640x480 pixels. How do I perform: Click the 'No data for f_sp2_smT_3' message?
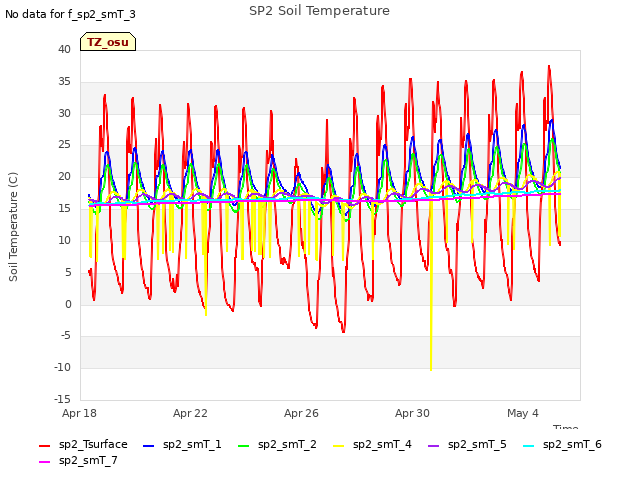click(x=70, y=15)
